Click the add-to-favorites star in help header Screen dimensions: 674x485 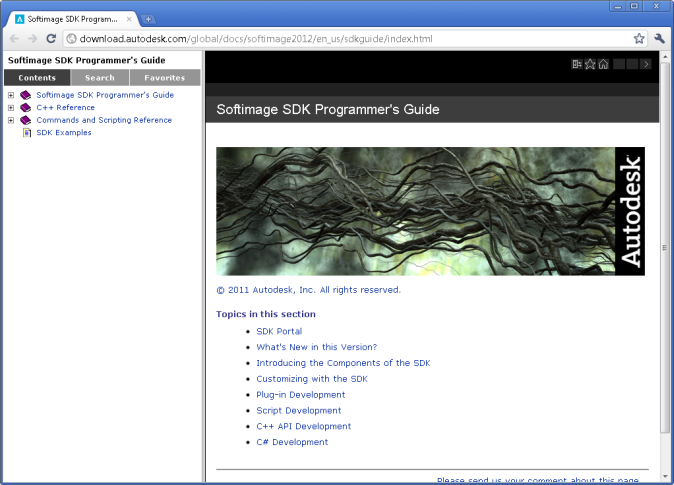tap(590, 64)
